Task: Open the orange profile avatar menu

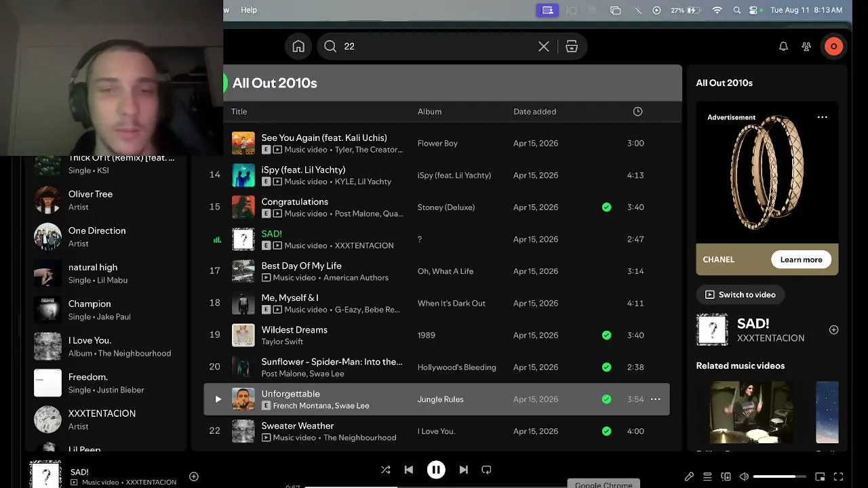Action: tap(833, 46)
